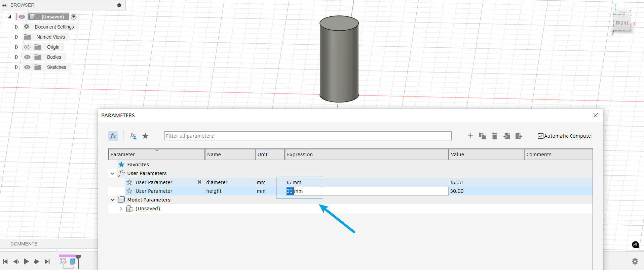Screen dimensions: 644x270
Task: Activate the Unsaved component radio button
Action: [74, 17]
